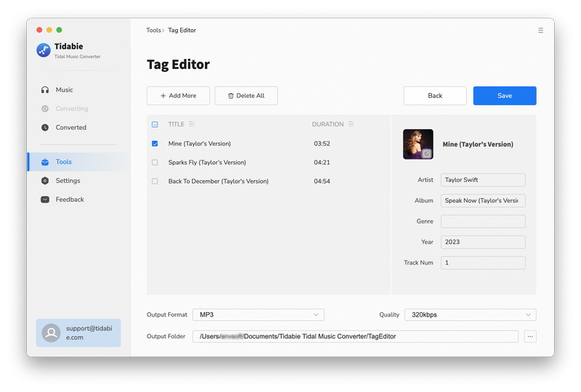Click the Year field showing 2023
Viewport: 581px width, 392px height.
pos(483,242)
